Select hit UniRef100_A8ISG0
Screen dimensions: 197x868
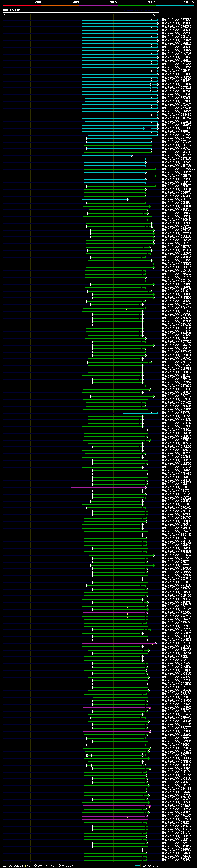(177, 555)
